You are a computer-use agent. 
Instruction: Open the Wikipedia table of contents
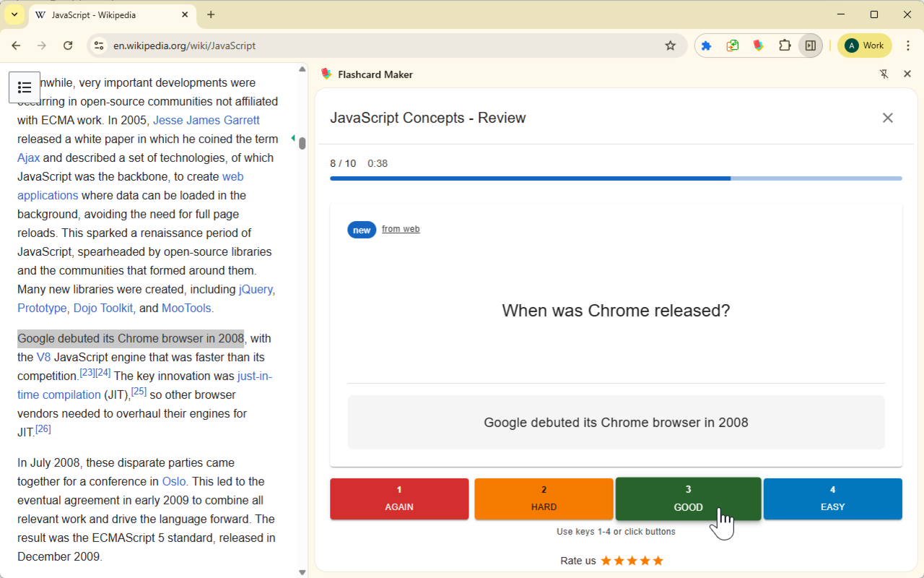click(25, 87)
